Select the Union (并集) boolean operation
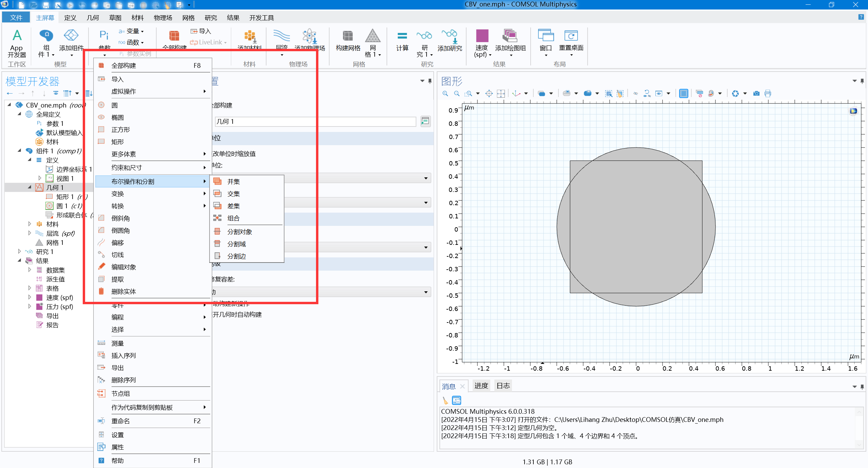The image size is (868, 468). coord(233,182)
